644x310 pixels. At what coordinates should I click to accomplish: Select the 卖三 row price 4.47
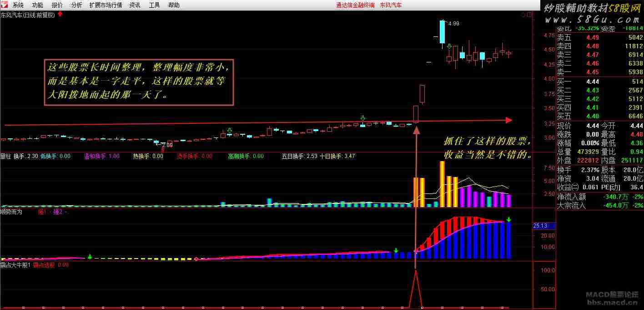tap(592, 55)
